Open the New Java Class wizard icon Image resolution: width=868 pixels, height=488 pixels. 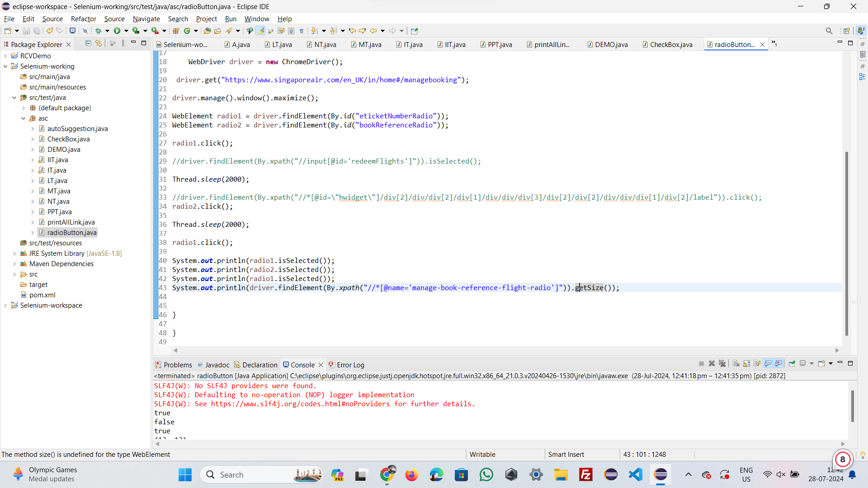pyautogui.click(x=187, y=31)
